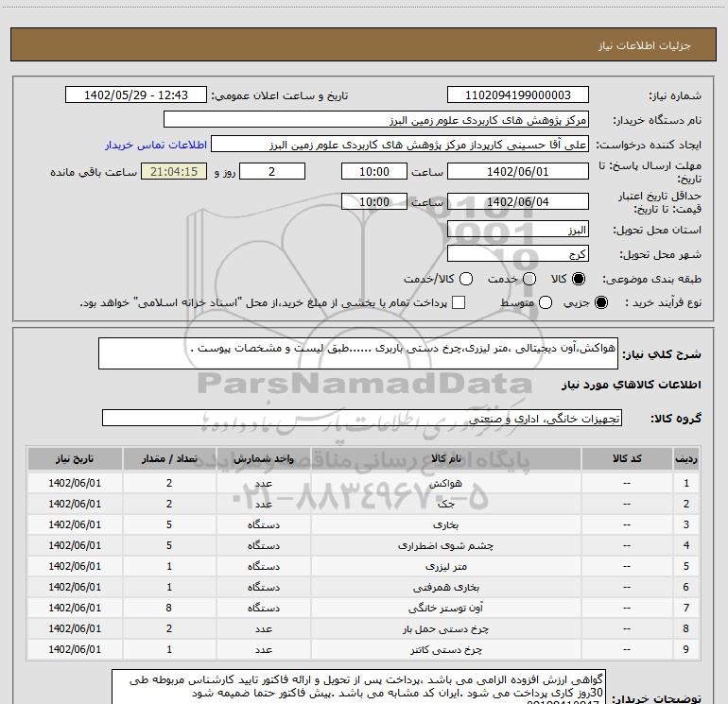Open اطلاعات تماس خریدار link
This screenshot has height=704, width=728.
[x=156, y=145]
